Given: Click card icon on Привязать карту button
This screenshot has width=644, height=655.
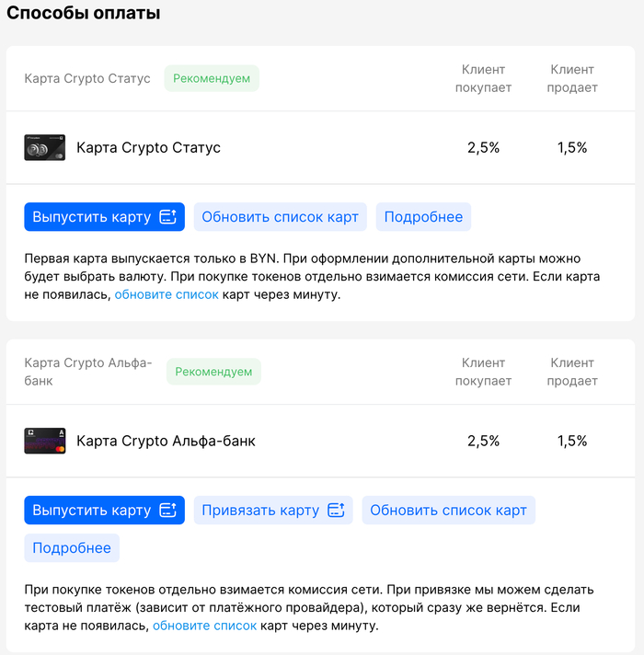Looking at the screenshot, I should coord(335,511).
